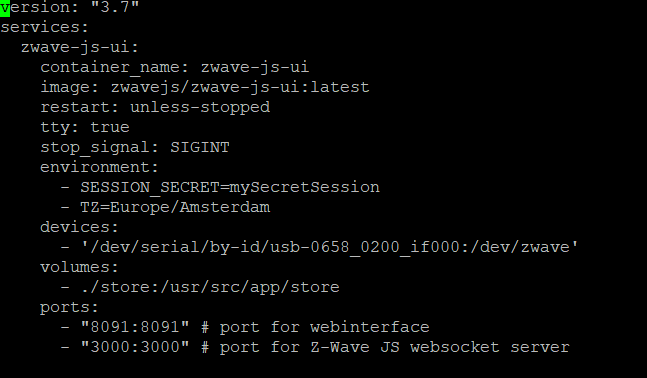The height and width of the screenshot is (378, 647).
Task: Click the zwave-js-ui: service key
Action: tap(80, 47)
